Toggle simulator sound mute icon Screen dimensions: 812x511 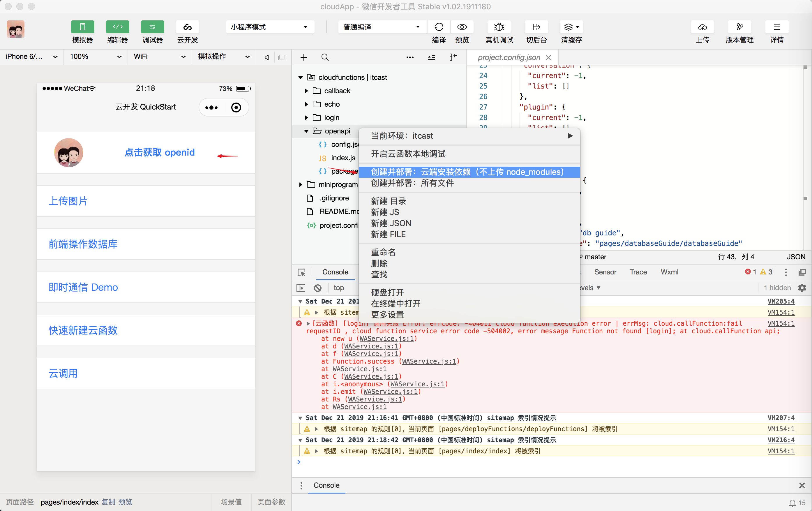pos(267,57)
